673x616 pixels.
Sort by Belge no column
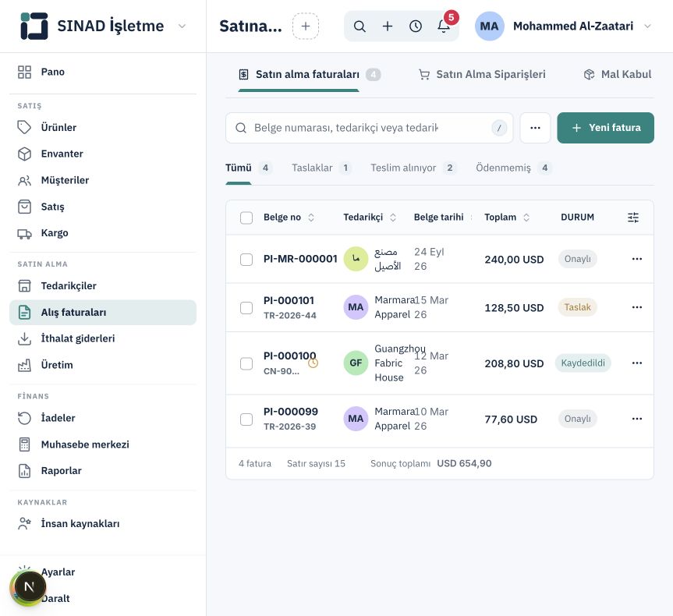289,218
